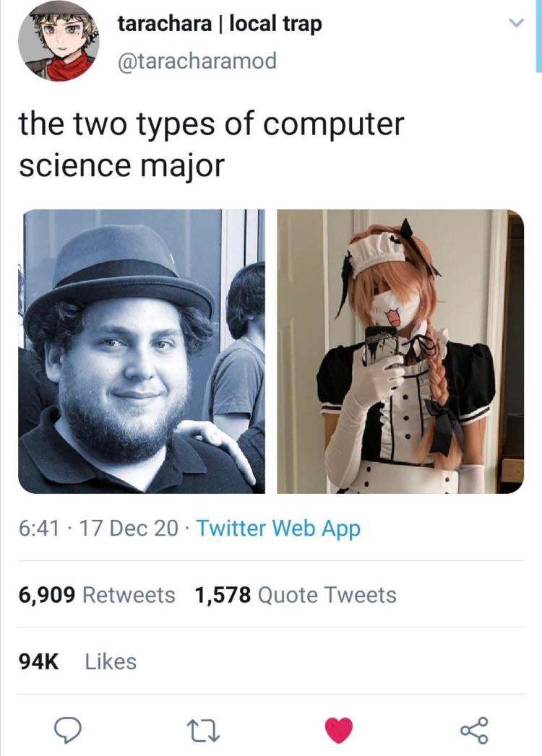This screenshot has height=756, width=542.
Task: Open the left photo of man in hat
Action: click(x=142, y=351)
